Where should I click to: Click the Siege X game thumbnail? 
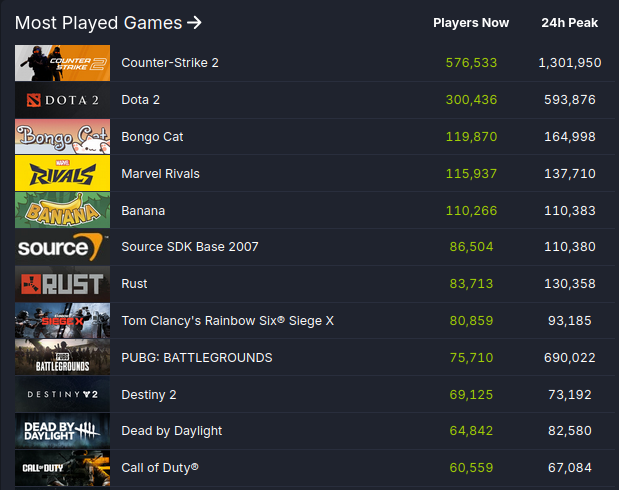tap(62, 321)
